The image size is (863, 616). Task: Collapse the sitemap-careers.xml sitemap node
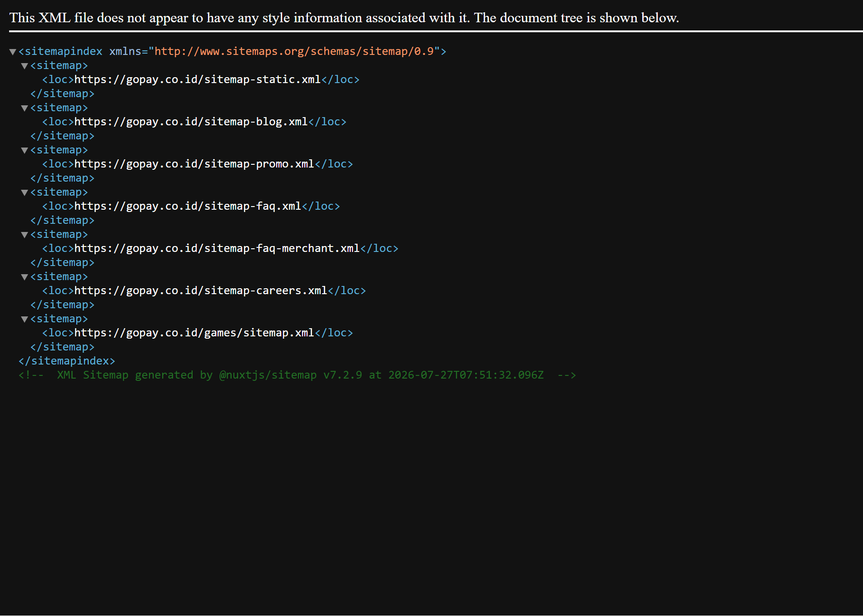(25, 277)
